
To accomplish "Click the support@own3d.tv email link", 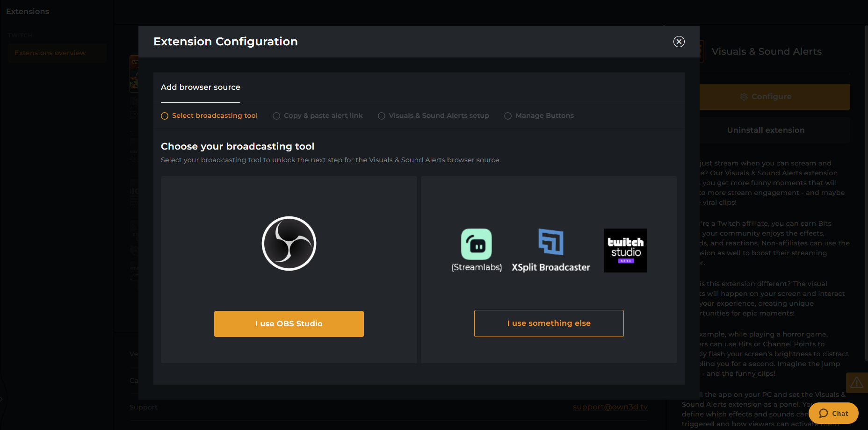I will [610, 407].
